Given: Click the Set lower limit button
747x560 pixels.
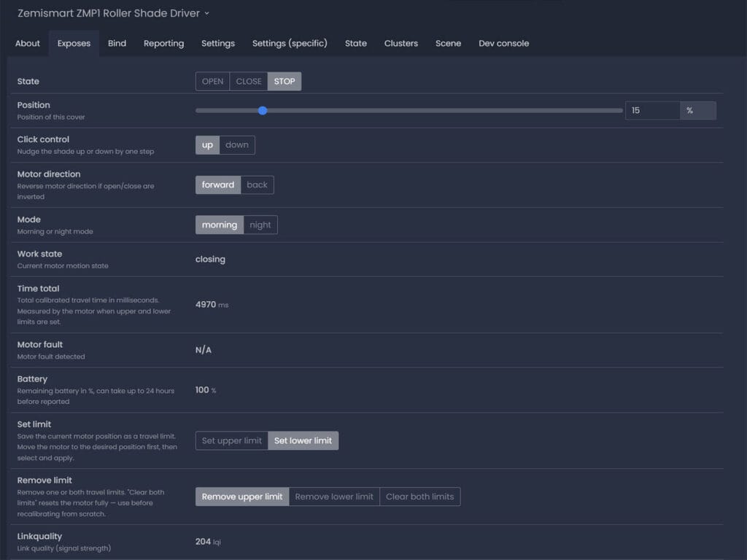Looking at the screenshot, I should [303, 440].
